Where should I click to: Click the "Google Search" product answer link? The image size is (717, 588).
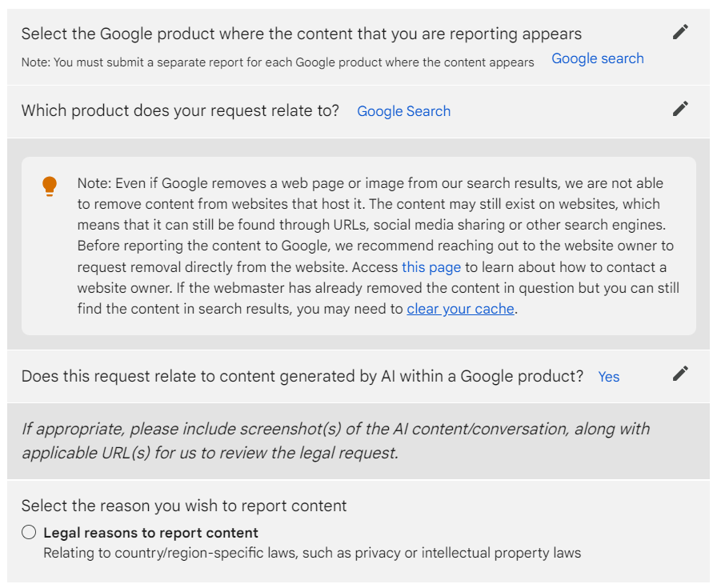pos(403,111)
